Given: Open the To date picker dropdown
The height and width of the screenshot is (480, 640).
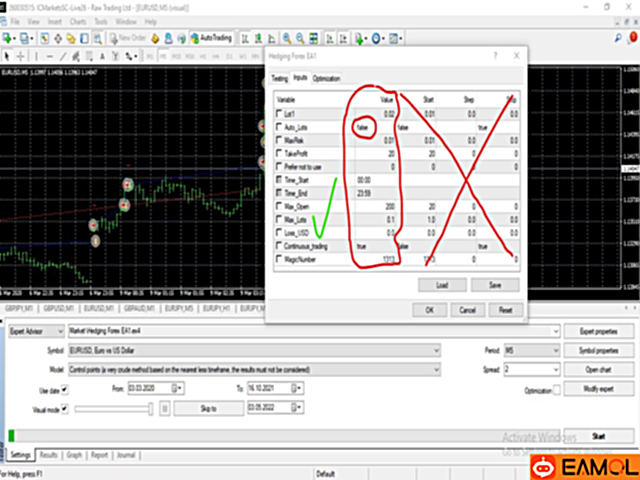Looking at the screenshot, I should point(297,388).
